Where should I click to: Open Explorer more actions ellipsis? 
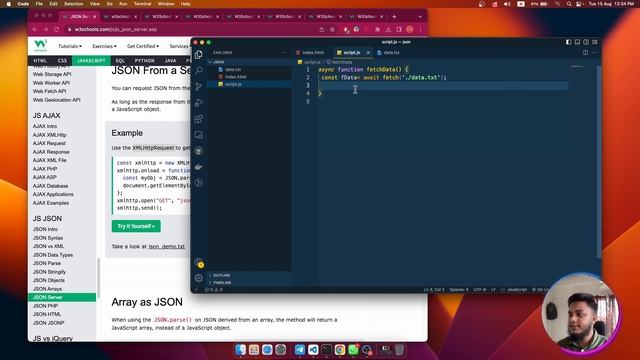tap(284, 53)
